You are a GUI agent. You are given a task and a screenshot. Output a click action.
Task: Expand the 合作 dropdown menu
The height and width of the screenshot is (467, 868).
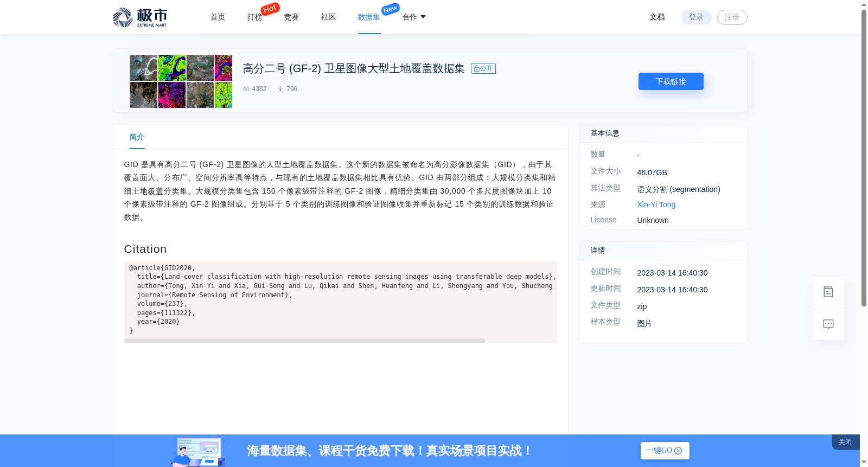point(414,17)
